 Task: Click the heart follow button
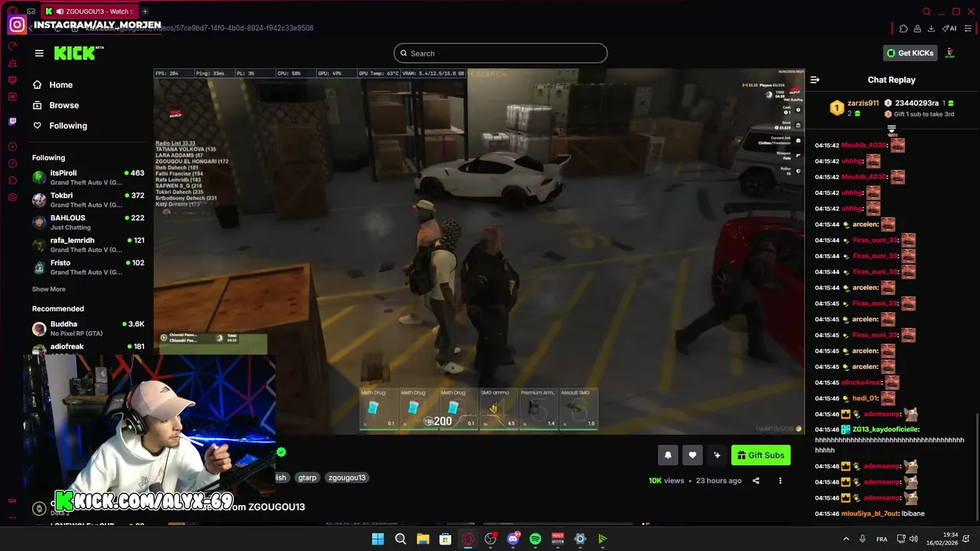pyautogui.click(x=692, y=455)
